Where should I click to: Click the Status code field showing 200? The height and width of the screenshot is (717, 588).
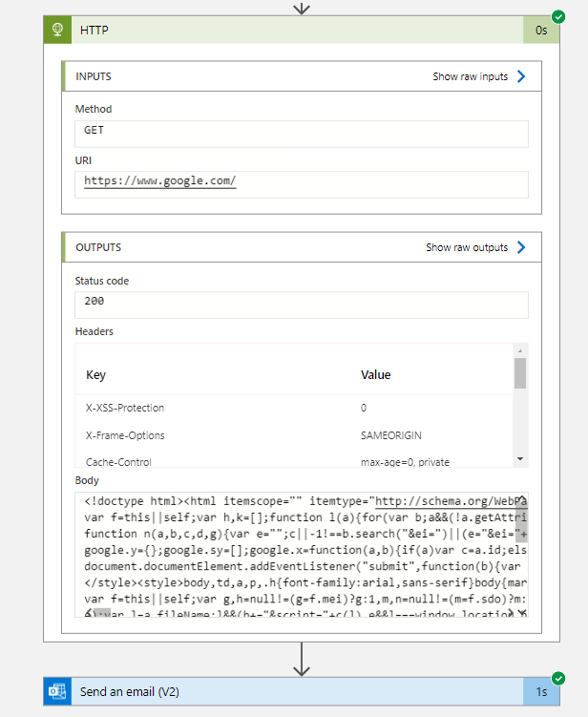pyautogui.click(x=302, y=305)
